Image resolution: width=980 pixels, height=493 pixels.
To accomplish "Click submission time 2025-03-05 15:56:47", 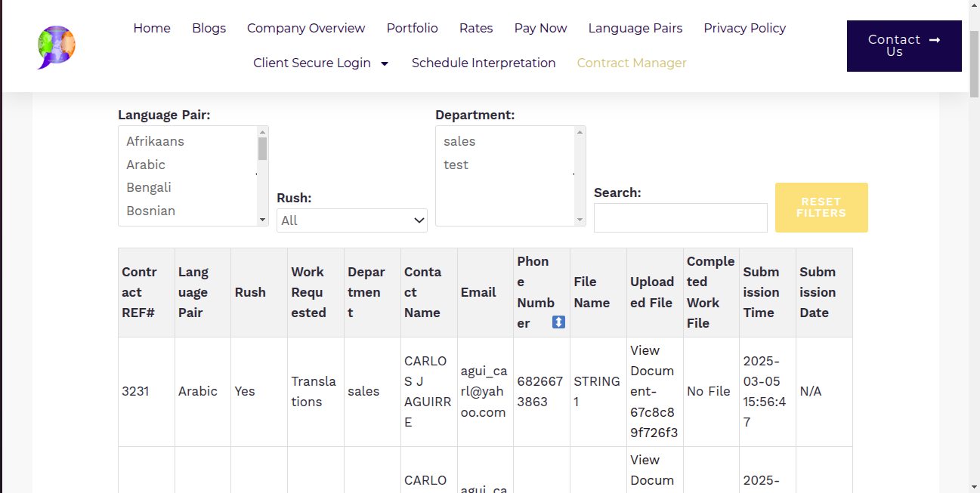I will coord(768,391).
